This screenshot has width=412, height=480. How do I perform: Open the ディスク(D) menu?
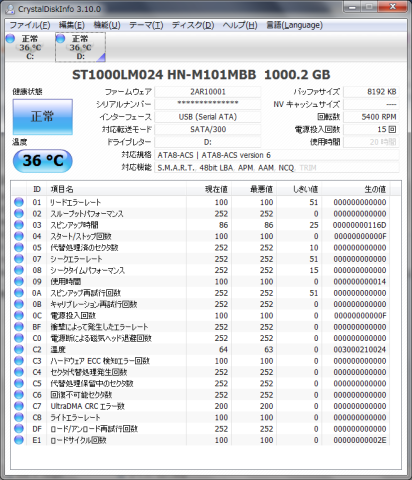pyautogui.click(x=193, y=25)
